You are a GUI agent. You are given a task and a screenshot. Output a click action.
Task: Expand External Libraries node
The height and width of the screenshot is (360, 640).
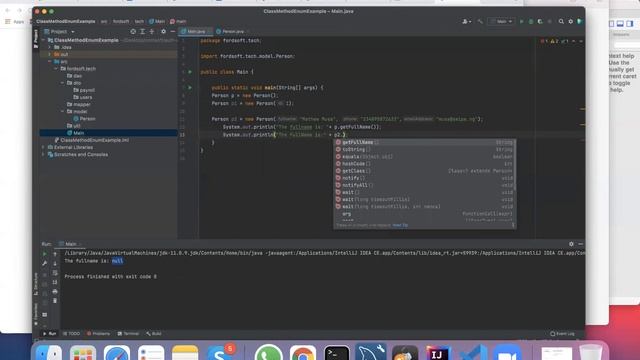[x=44, y=147]
